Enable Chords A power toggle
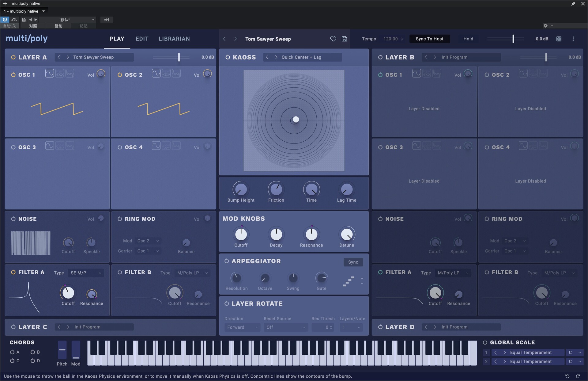This screenshot has height=381, width=588. point(12,352)
